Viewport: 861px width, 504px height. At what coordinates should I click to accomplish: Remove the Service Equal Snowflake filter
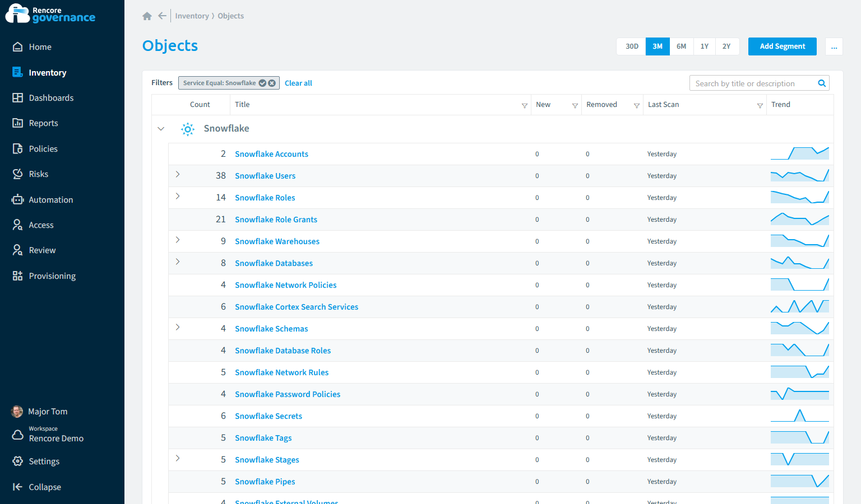click(x=272, y=83)
